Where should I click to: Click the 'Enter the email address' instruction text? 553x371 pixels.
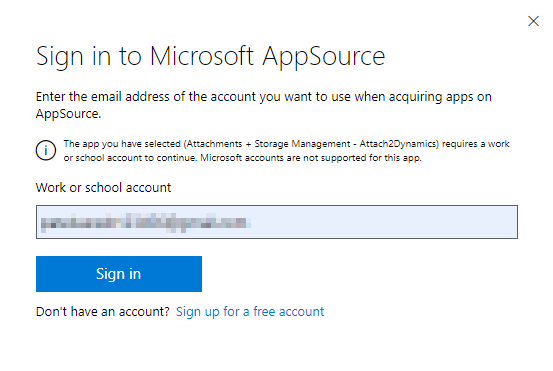click(264, 105)
